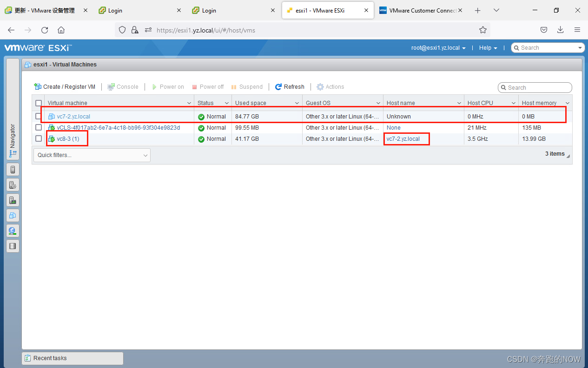Open the Manage icon in Navigator sidebar
Viewport: 588px width, 368px height.
[13, 185]
